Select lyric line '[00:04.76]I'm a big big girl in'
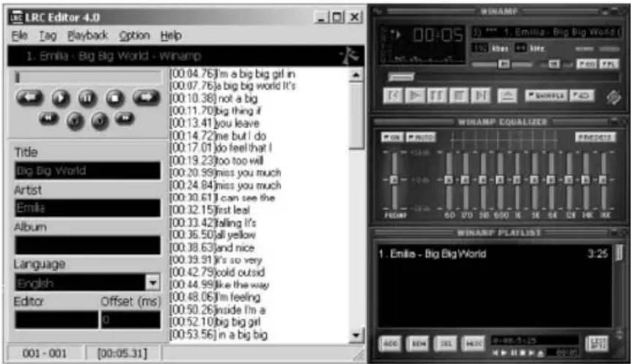This screenshot has height=364, width=631. tap(232, 74)
